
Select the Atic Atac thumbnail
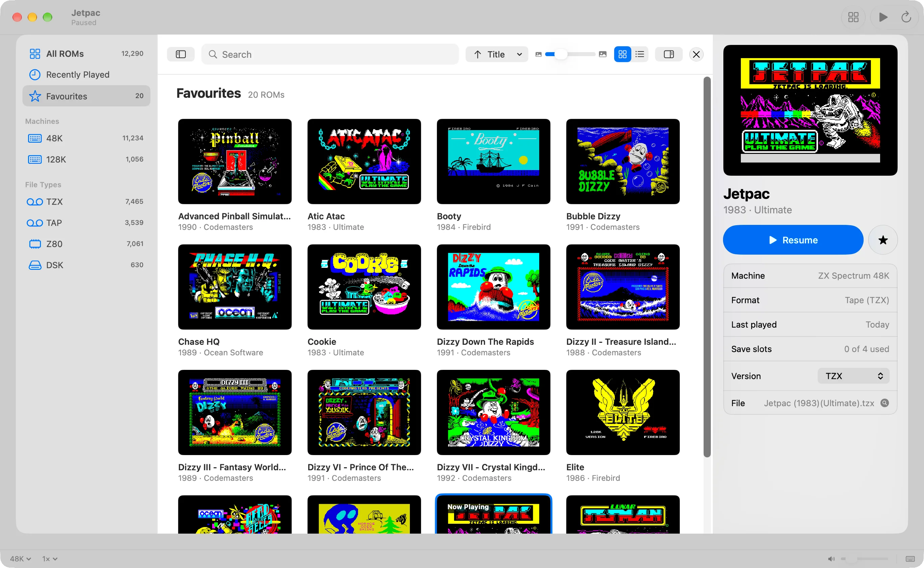click(364, 162)
